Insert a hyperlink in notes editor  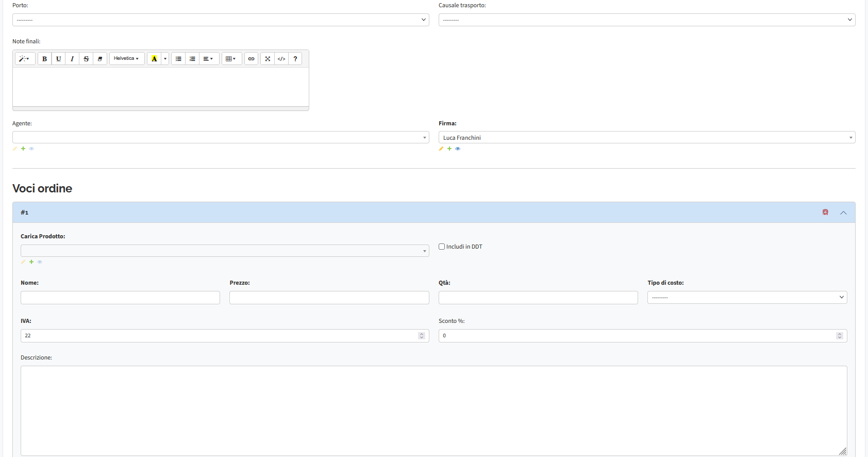click(x=251, y=59)
